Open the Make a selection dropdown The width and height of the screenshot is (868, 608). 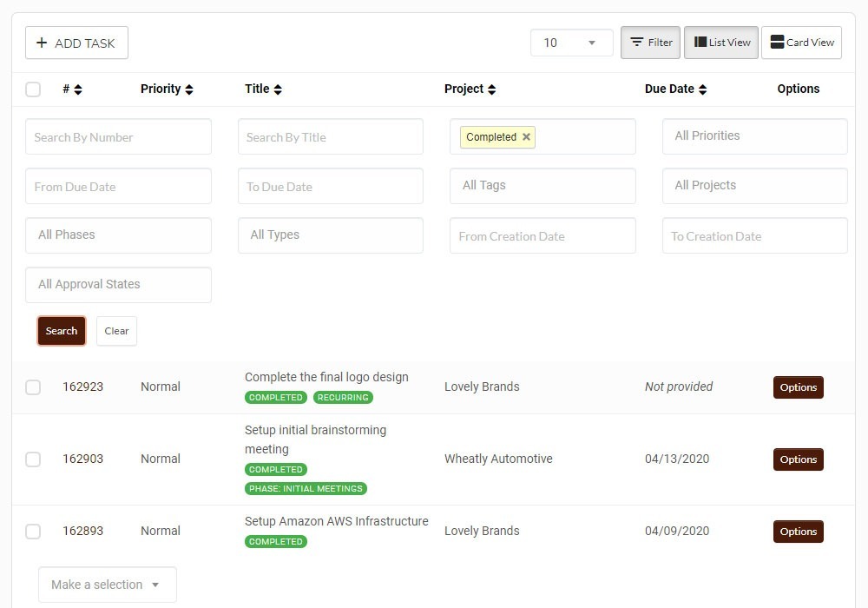107,585
